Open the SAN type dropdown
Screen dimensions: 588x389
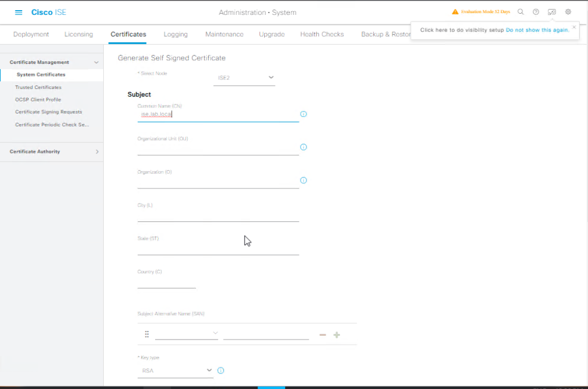point(187,333)
